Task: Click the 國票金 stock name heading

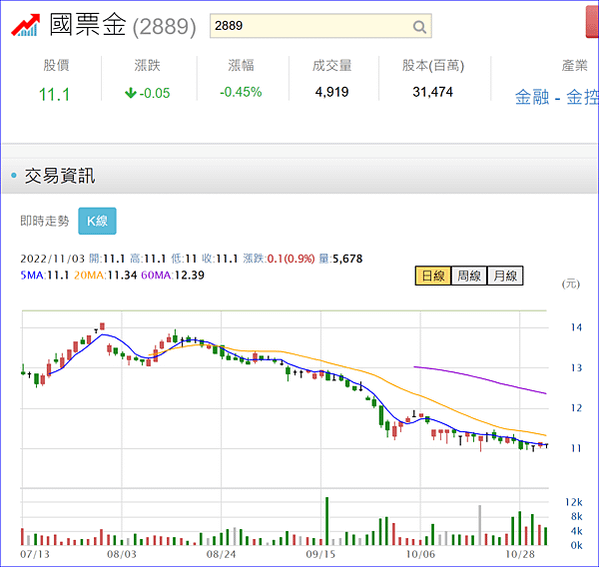Action: [88, 25]
